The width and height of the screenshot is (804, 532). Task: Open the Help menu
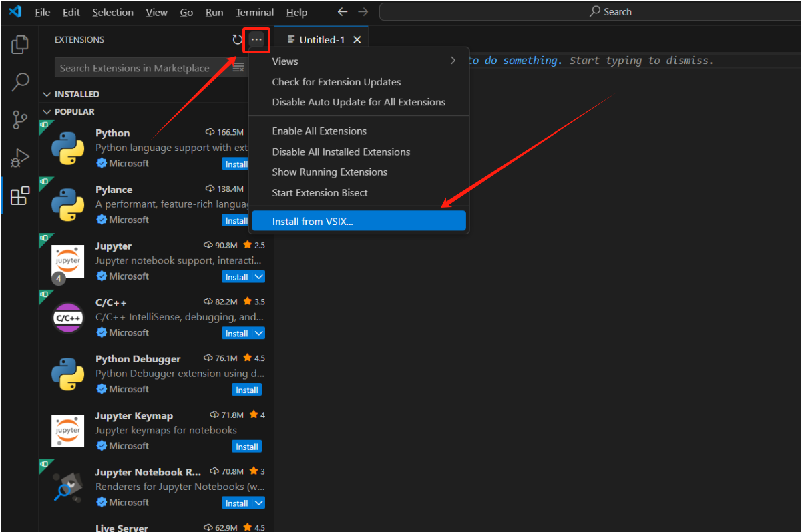point(296,13)
